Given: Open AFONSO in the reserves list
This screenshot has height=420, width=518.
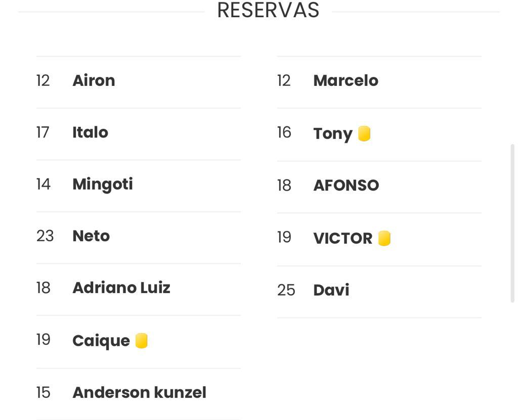Looking at the screenshot, I should (x=346, y=185).
